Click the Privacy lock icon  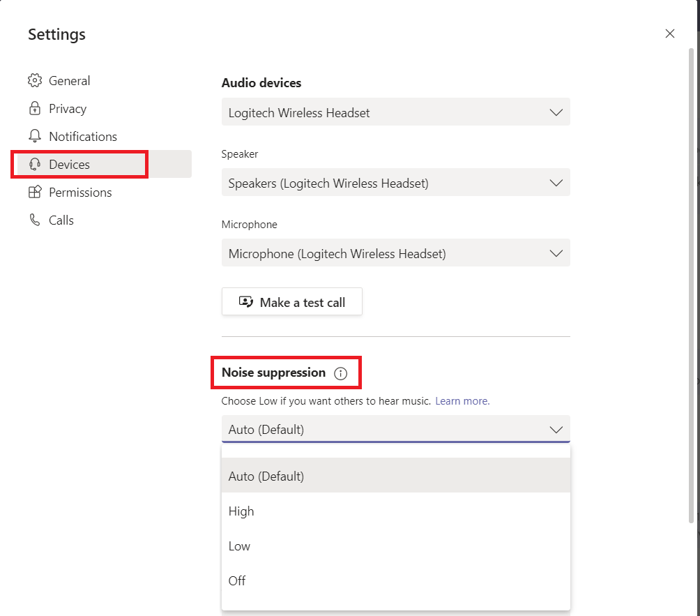coord(35,109)
